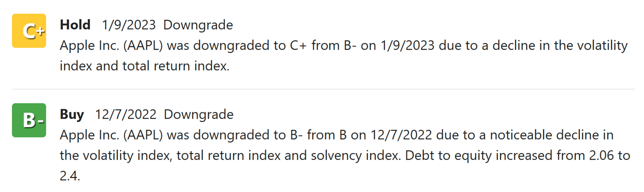Click Downgrade label beside 12/7/2022

[x=199, y=115]
